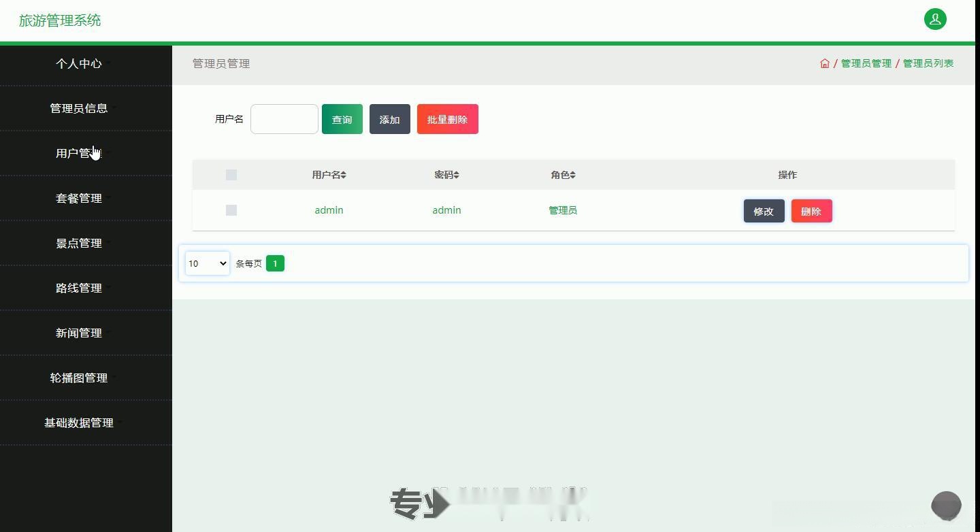
Task: Go to page 1 in pagination
Action: (x=275, y=263)
